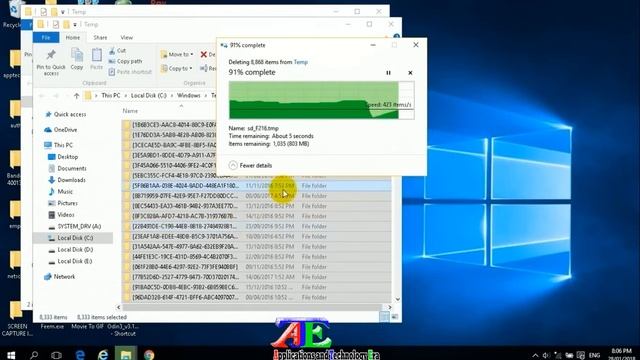Switch to the Home ribbon tab
This screenshot has height=360, width=640.
click(x=73, y=38)
